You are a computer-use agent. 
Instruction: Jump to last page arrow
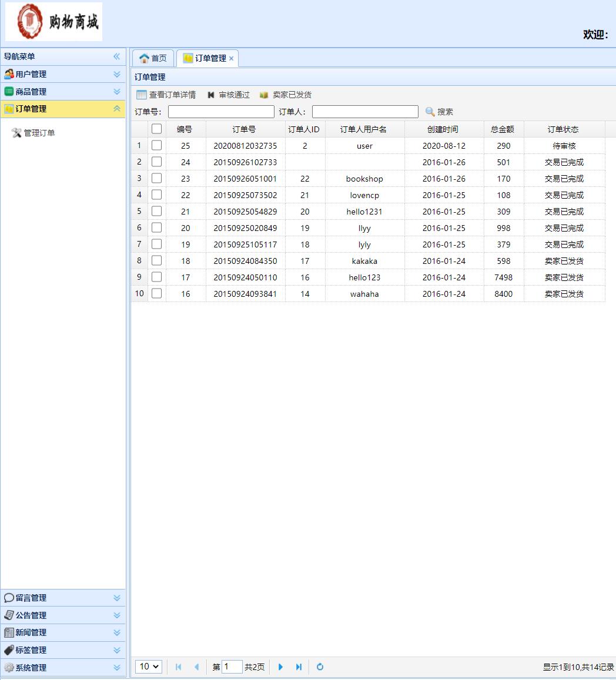pos(299,667)
